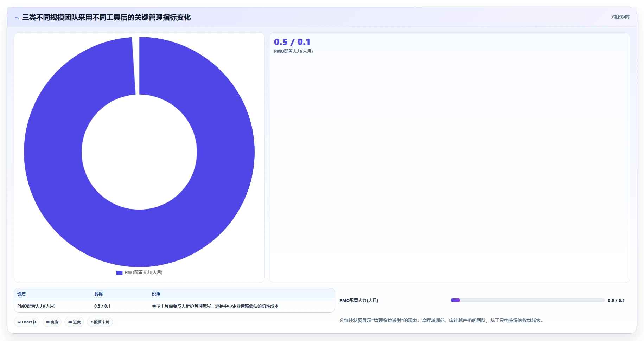644x341 pixels.
Task: Click the 维度 column header
Action: coord(21,294)
